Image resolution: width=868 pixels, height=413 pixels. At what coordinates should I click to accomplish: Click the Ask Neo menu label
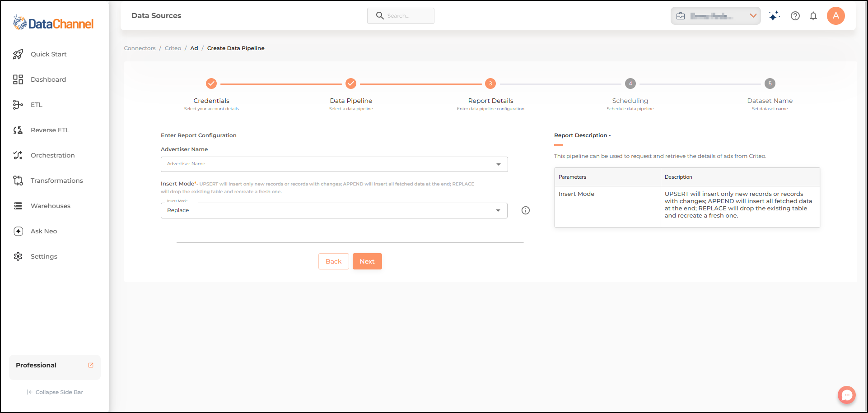tap(44, 231)
